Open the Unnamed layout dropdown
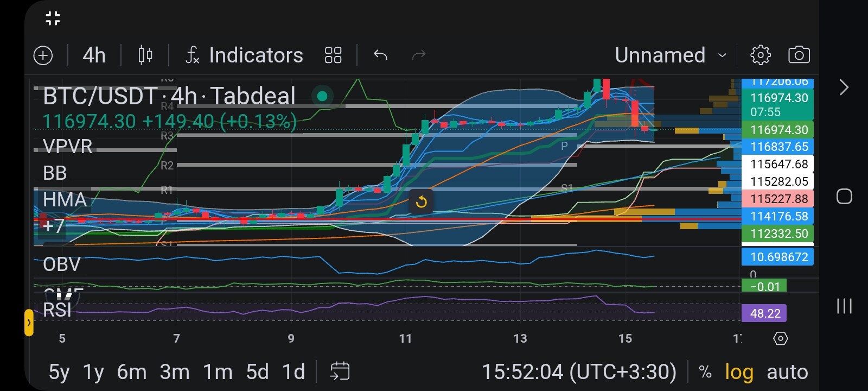 tap(671, 55)
